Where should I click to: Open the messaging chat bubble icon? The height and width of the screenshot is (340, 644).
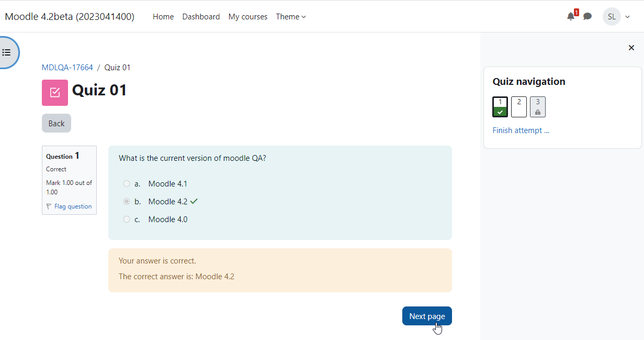point(587,16)
